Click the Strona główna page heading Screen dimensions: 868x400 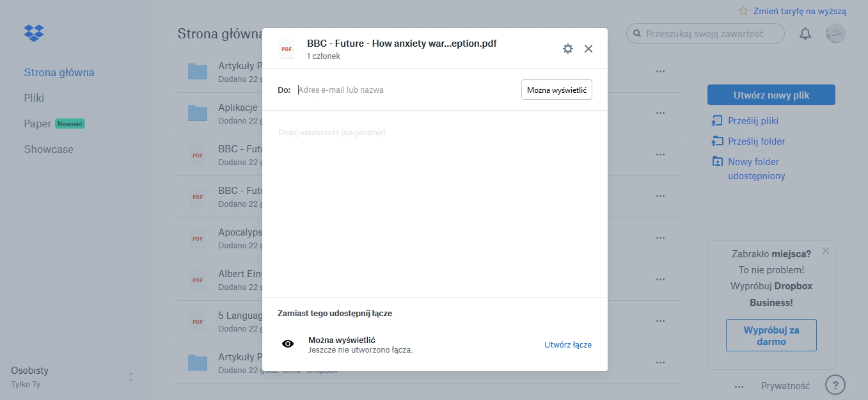pos(220,33)
